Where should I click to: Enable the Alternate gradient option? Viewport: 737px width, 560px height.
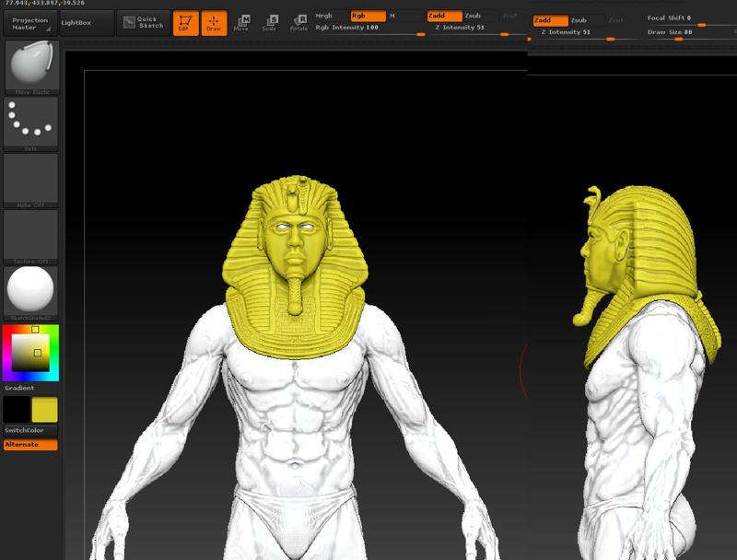(x=30, y=444)
